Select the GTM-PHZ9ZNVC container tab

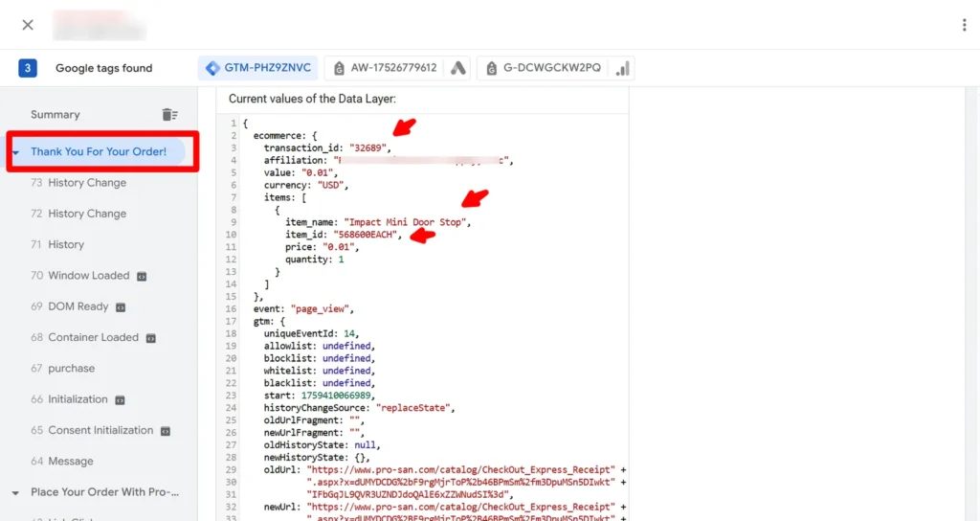click(x=258, y=68)
